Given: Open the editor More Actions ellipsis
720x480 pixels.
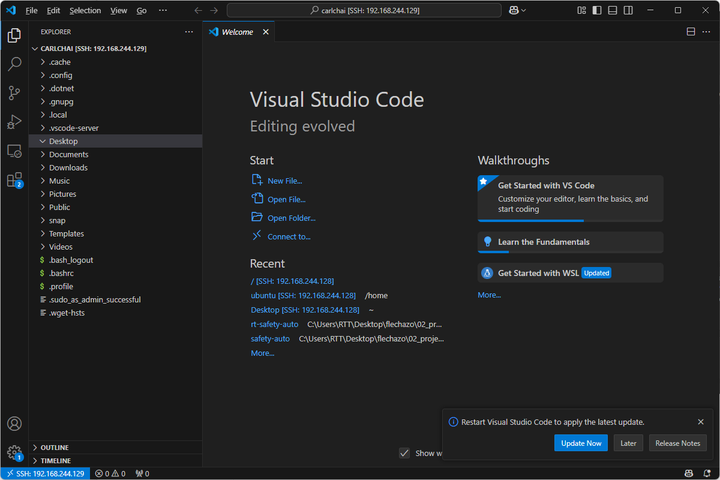Looking at the screenshot, I should coord(706,32).
